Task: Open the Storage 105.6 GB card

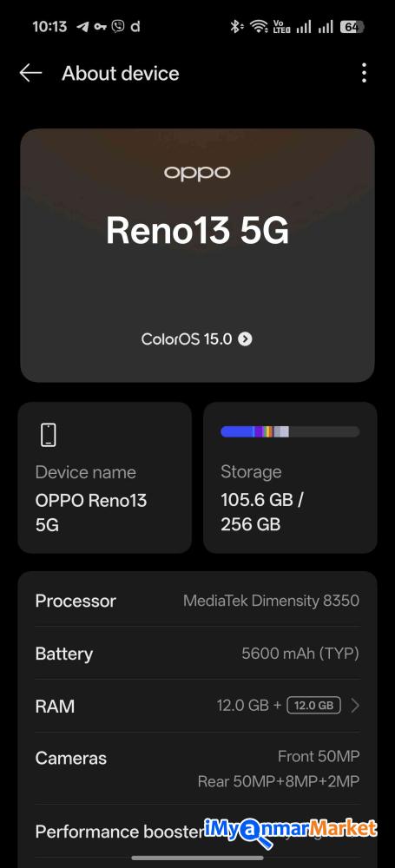Action: (290, 477)
